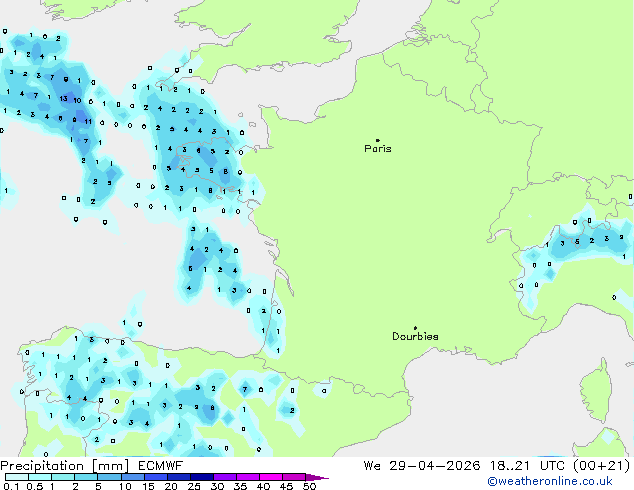
Task: Click the 15–20 mm legend color swatch
Action: coord(155,477)
